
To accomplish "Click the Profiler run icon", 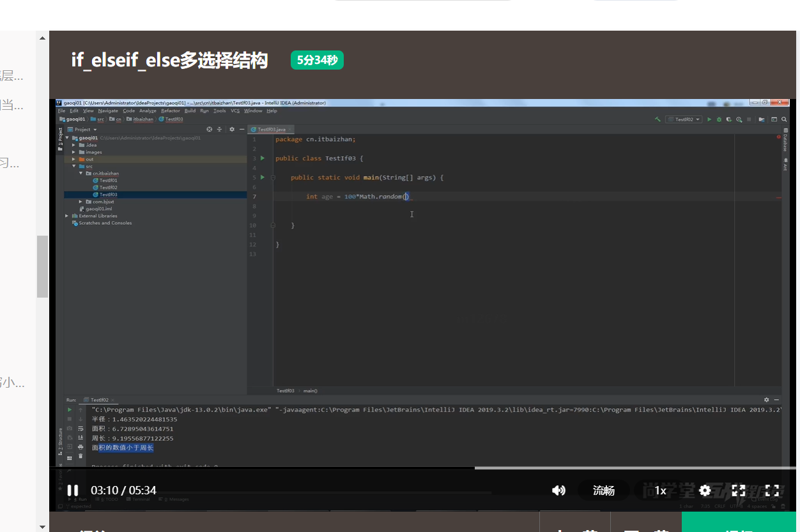I will (739, 119).
